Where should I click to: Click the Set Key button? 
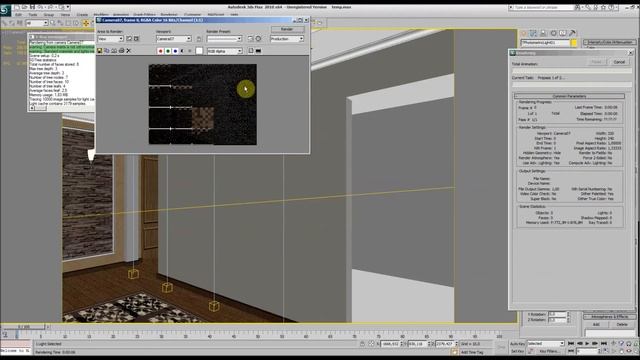(x=517, y=351)
